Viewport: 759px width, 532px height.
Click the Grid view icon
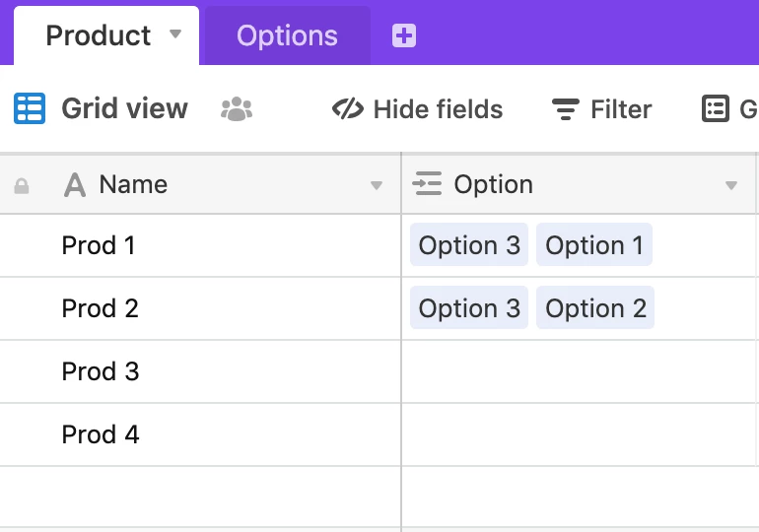(30, 108)
